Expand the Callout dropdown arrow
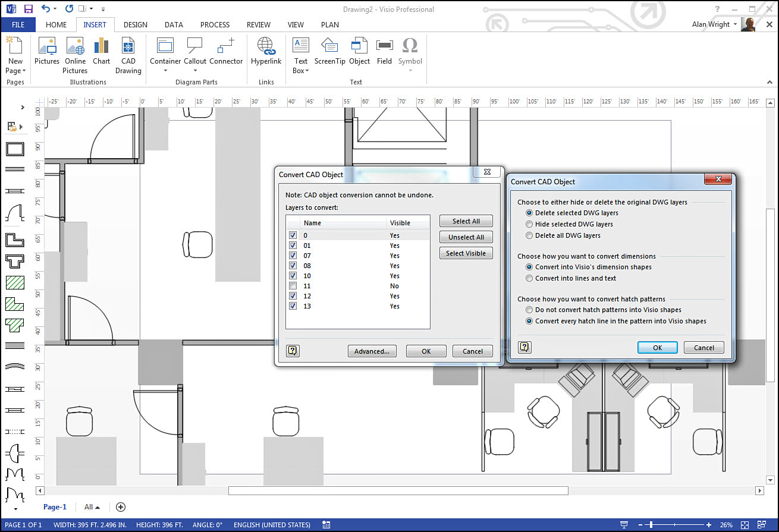Viewport: 779px width, 532px height. pos(194,71)
